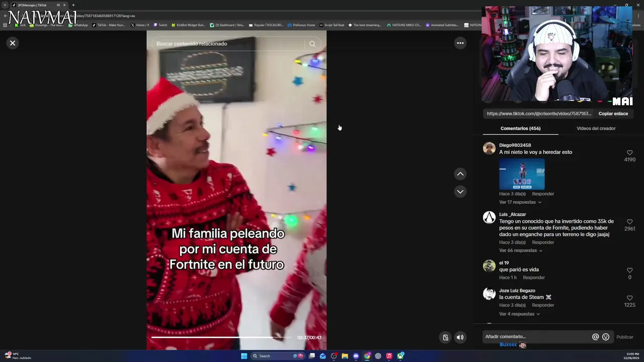
Task: Expand 'Ver 66 respuestas'
Action: [x=521, y=250]
